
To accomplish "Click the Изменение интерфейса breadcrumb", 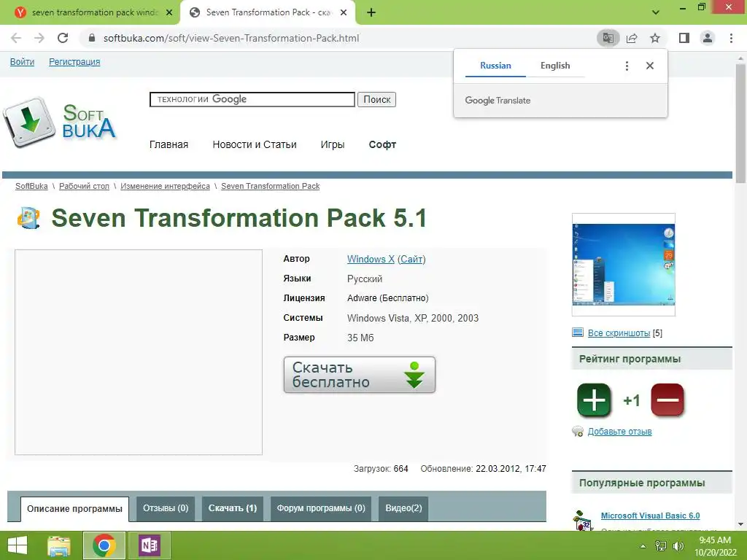I will pos(165,186).
